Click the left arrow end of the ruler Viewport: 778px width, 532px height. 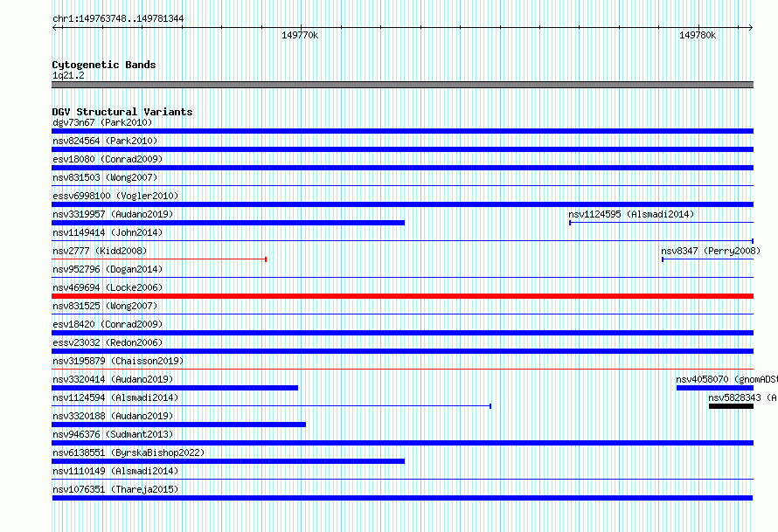(55, 27)
